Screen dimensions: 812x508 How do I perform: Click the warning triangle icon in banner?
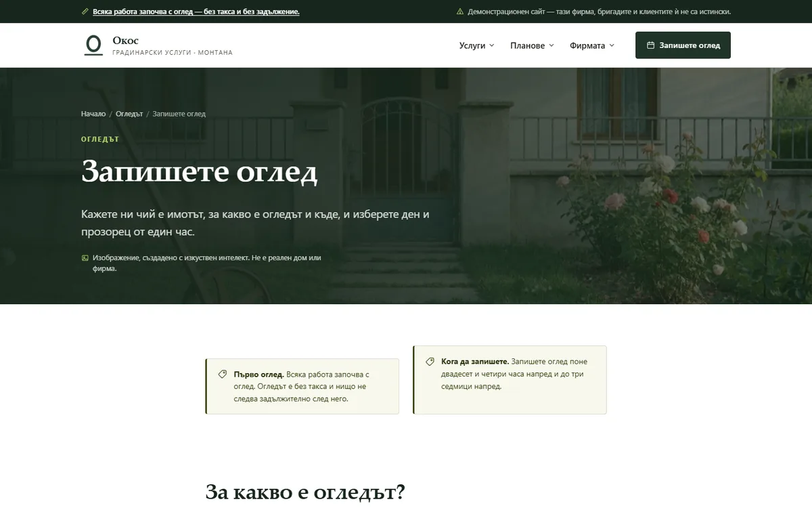coord(460,12)
